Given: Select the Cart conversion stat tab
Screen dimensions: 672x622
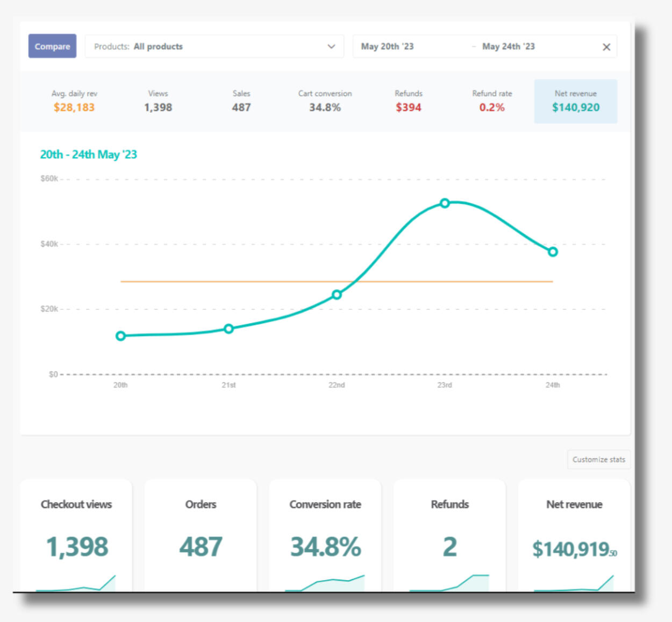Looking at the screenshot, I should [x=325, y=101].
